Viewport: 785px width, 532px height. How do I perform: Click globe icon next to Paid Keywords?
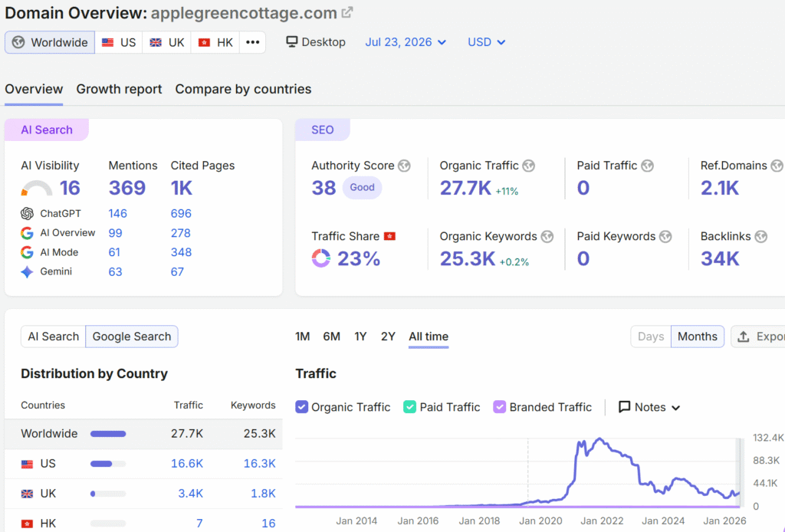tap(665, 236)
